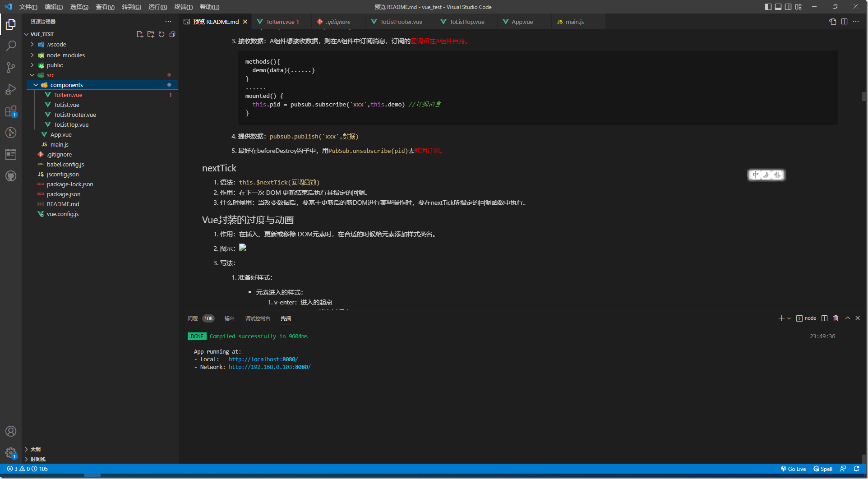Open the Accounts menu icon

click(x=11, y=431)
